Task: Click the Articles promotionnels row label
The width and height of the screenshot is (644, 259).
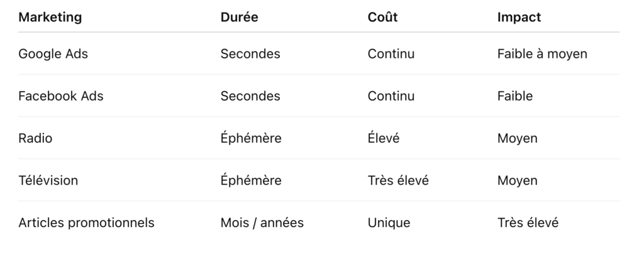Action: click(86, 223)
